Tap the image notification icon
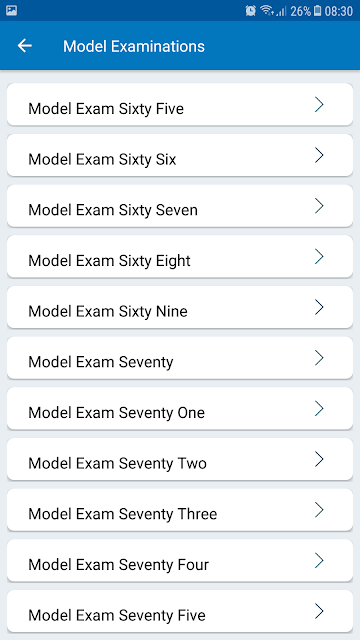Screen dimensions: 360x640 point(11,11)
